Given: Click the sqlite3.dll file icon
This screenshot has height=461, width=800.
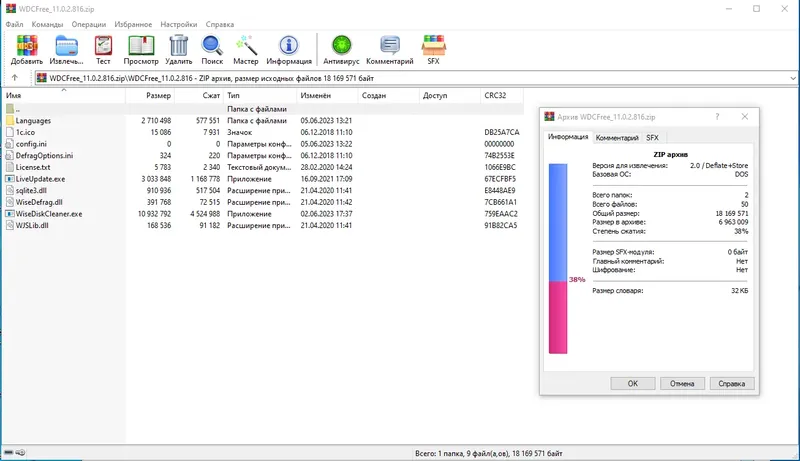Looking at the screenshot, I should click(10, 190).
